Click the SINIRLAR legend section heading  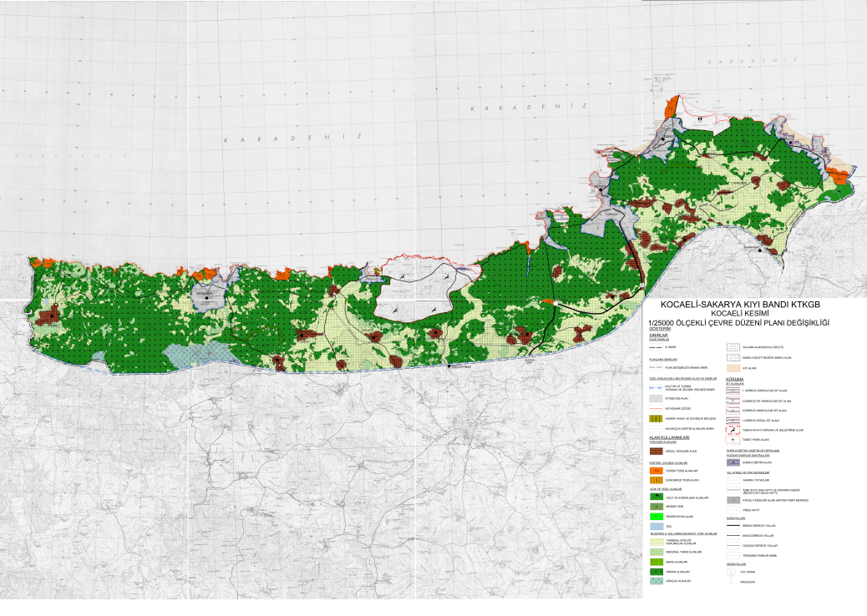(658, 336)
